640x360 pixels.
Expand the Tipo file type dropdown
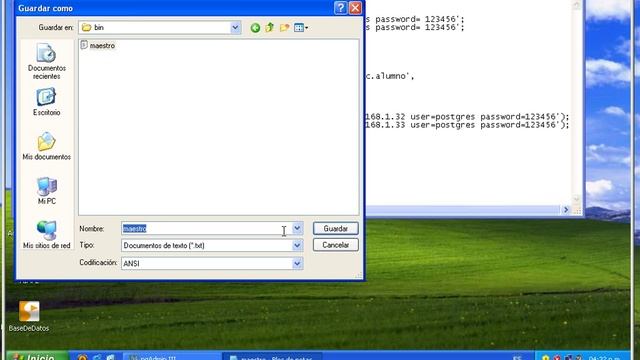click(x=298, y=245)
